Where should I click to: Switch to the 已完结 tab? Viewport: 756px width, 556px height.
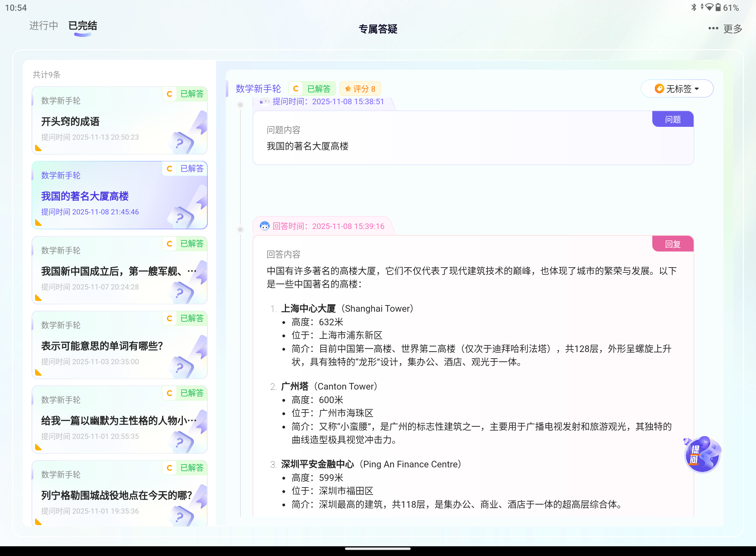tap(82, 26)
